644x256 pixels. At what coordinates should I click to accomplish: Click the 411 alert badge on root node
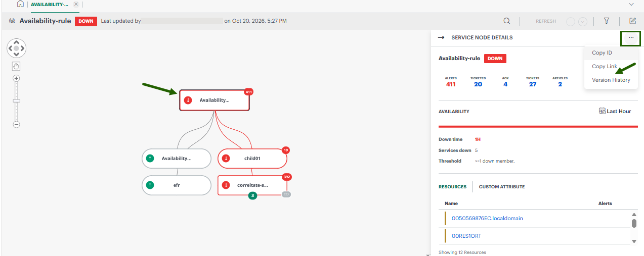click(x=248, y=92)
